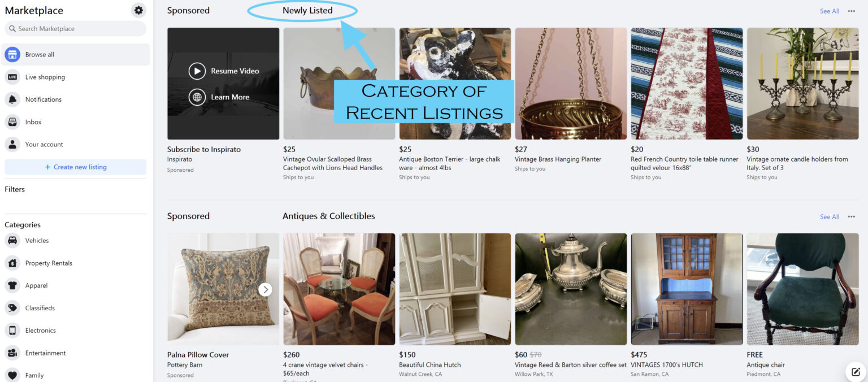Click the Entertainment category icon
The image size is (868, 382).
(12, 353)
